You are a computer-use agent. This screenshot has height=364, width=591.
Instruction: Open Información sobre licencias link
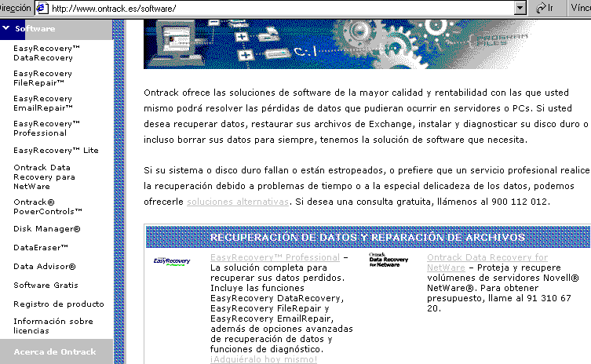(53, 326)
